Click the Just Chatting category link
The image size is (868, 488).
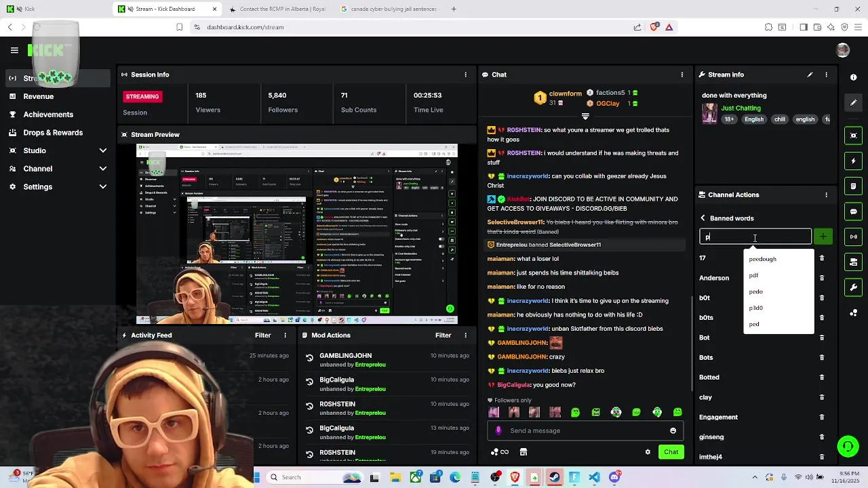741,108
